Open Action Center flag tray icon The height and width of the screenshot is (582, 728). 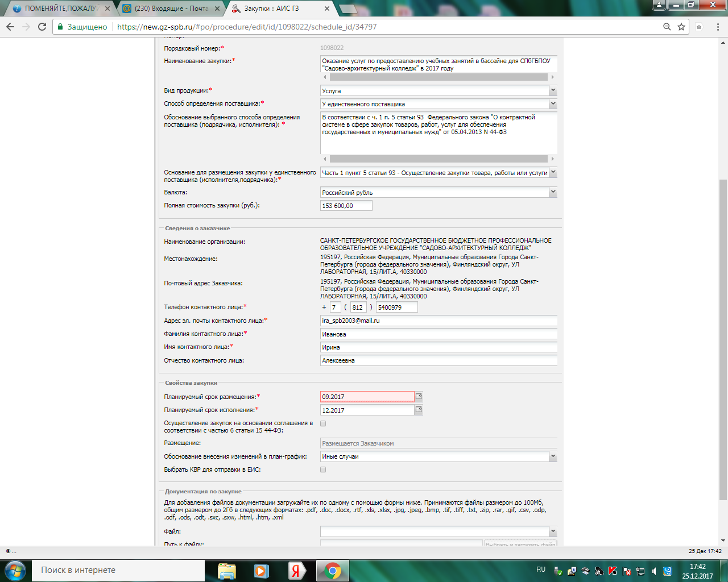[x=627, y=571]
